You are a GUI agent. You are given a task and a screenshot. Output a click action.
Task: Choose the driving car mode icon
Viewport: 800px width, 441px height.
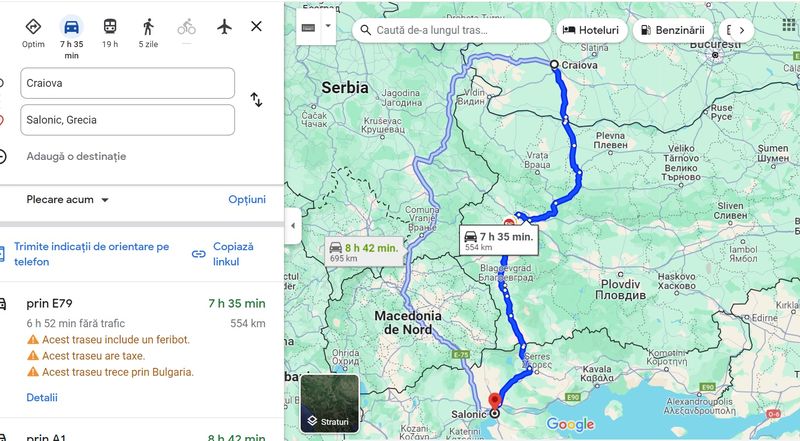click(71, 27)
